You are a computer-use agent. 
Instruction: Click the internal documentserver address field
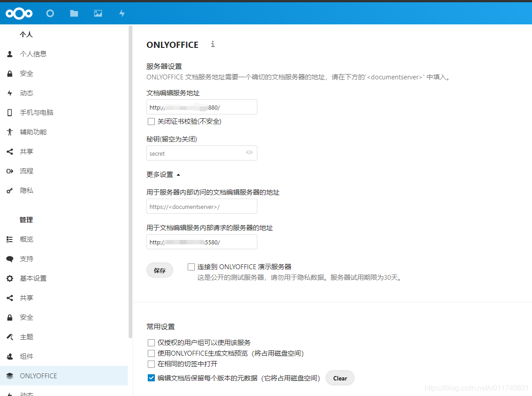tap(202, 206)
